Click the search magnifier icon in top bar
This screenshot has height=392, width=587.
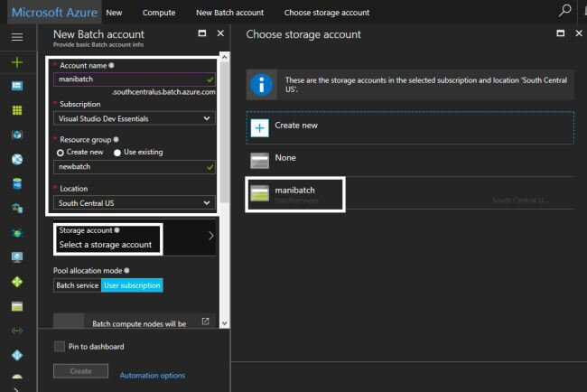564,11
